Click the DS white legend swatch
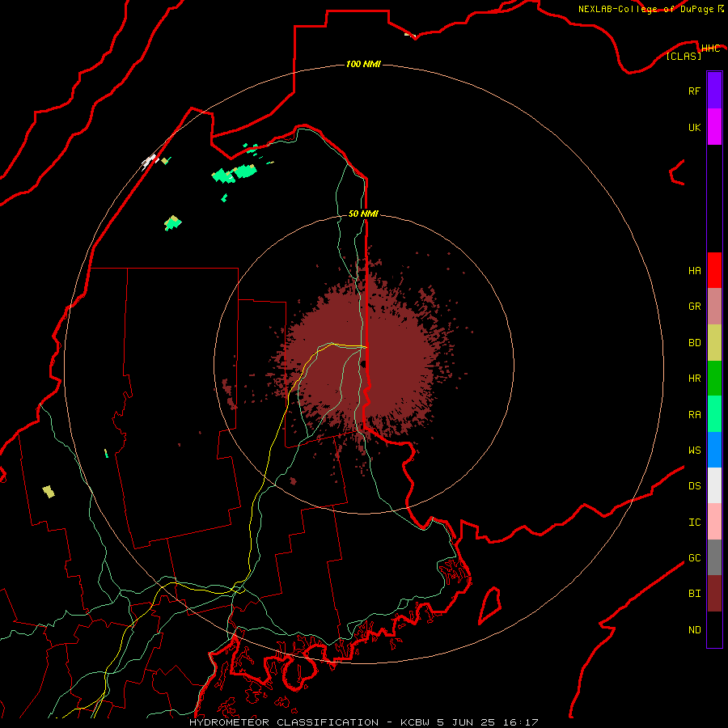 [x=714, y=485]
